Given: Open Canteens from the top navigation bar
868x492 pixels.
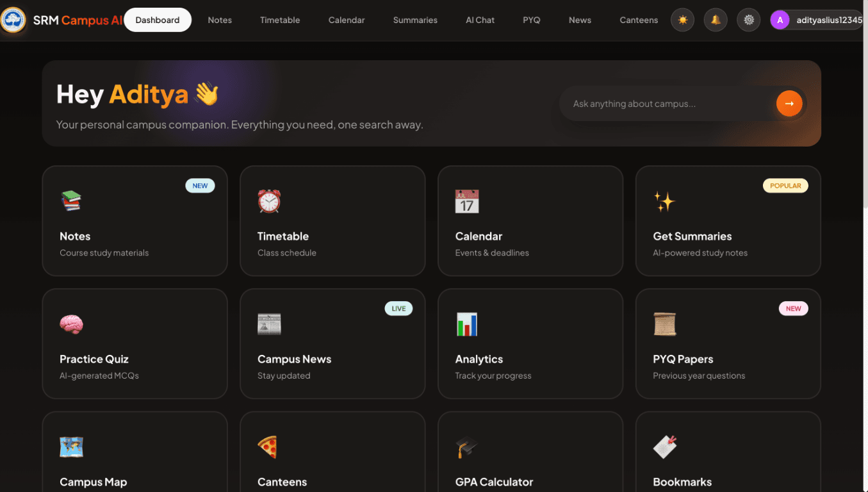Looking at the screenshot, I should [x=639, y=20].
